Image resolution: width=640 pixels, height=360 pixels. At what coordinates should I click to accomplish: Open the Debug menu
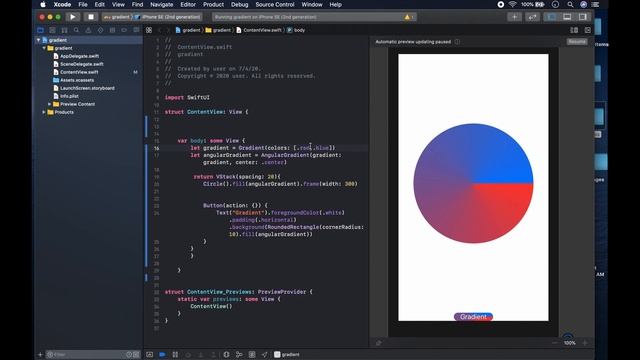tap(240, 4)
